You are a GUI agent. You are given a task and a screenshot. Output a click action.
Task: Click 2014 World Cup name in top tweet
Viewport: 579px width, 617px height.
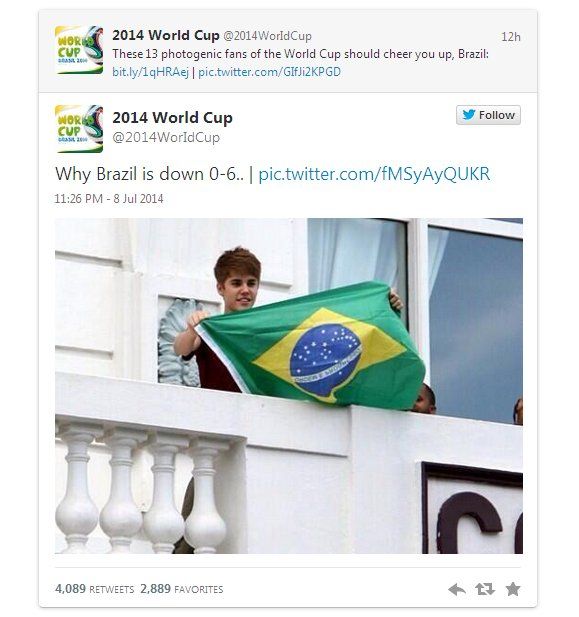point(166,35)
